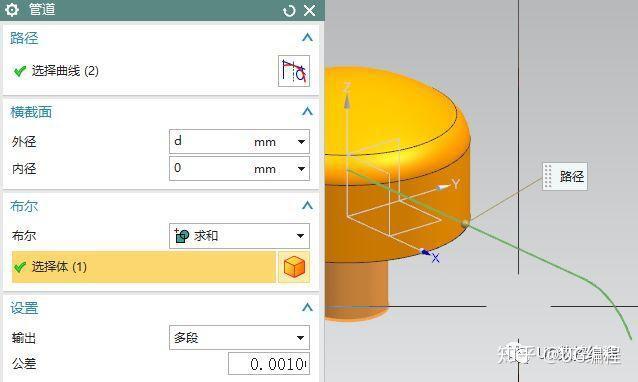Image resolution: width=638 pixels, height=382 pixels.
Task: Click the green checkmark beside 选择曲线
Action: click(x=20, y=72)
